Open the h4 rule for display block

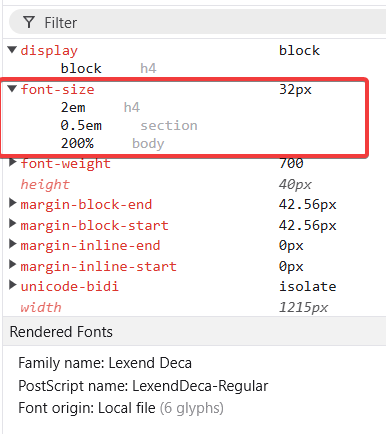pos(148,68)
